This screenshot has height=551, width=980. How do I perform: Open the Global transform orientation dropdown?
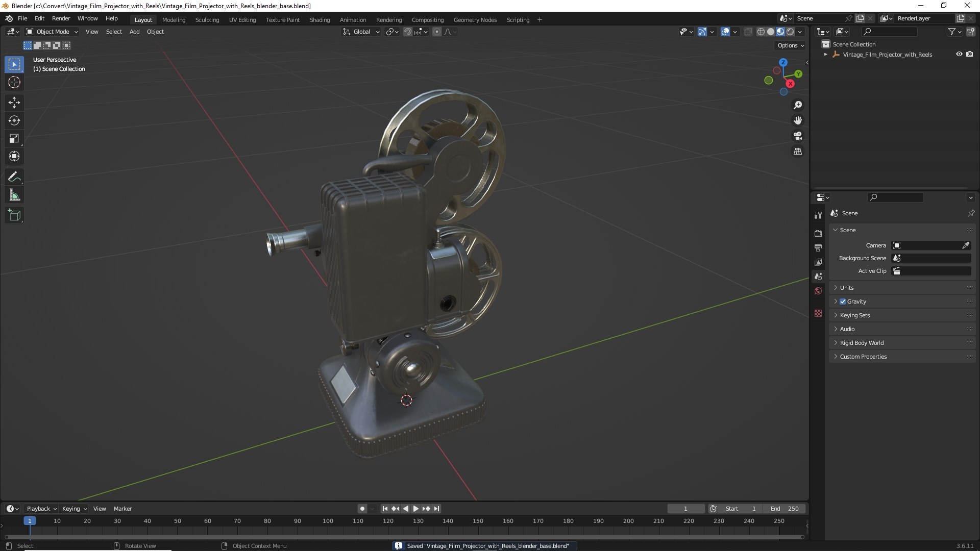click(x=361, y=32)
